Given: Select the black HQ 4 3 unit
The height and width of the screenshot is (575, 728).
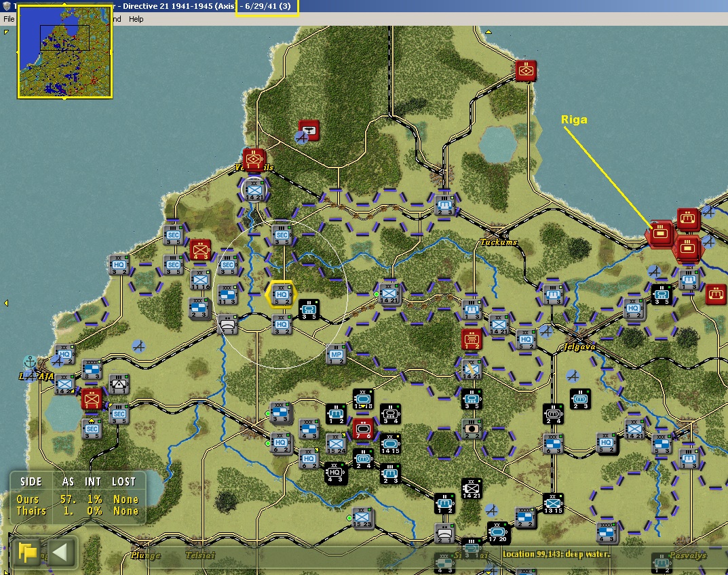Looking at the screenshot, I should (334, 473).
